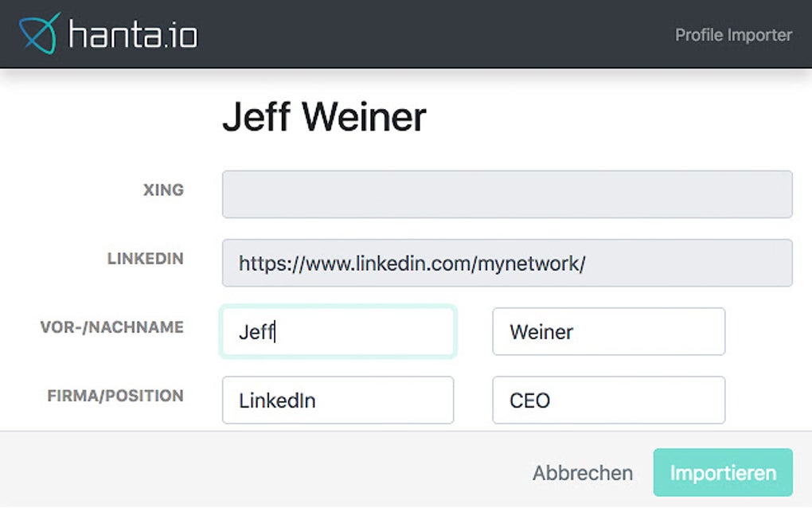Focus the last name field containing Weiner

608,331
